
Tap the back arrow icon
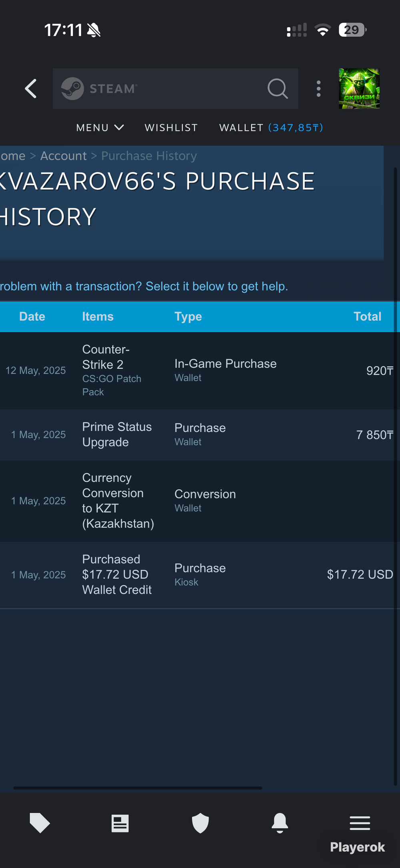31,88
